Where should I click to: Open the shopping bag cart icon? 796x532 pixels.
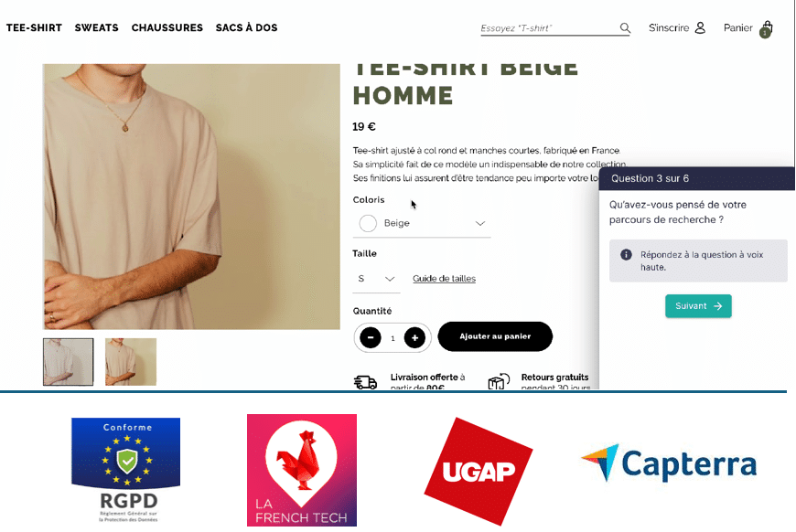click(x=766, y=29)
